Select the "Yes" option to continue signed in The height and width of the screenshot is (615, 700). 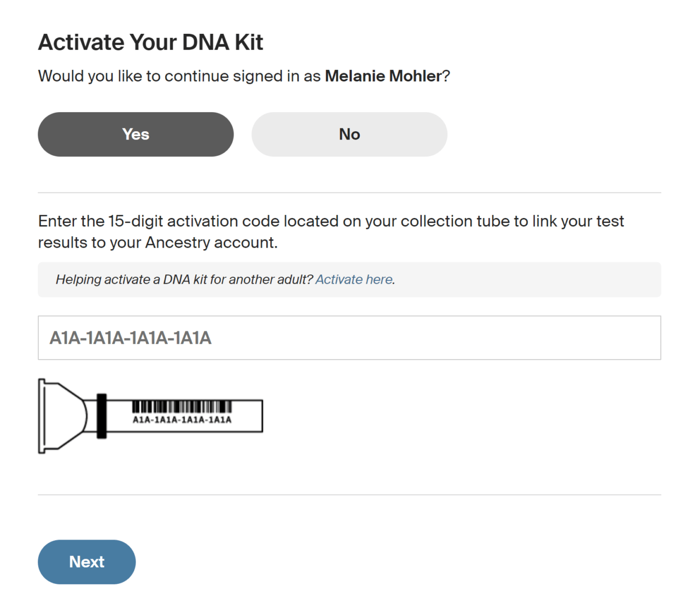(x=135, y=134)
